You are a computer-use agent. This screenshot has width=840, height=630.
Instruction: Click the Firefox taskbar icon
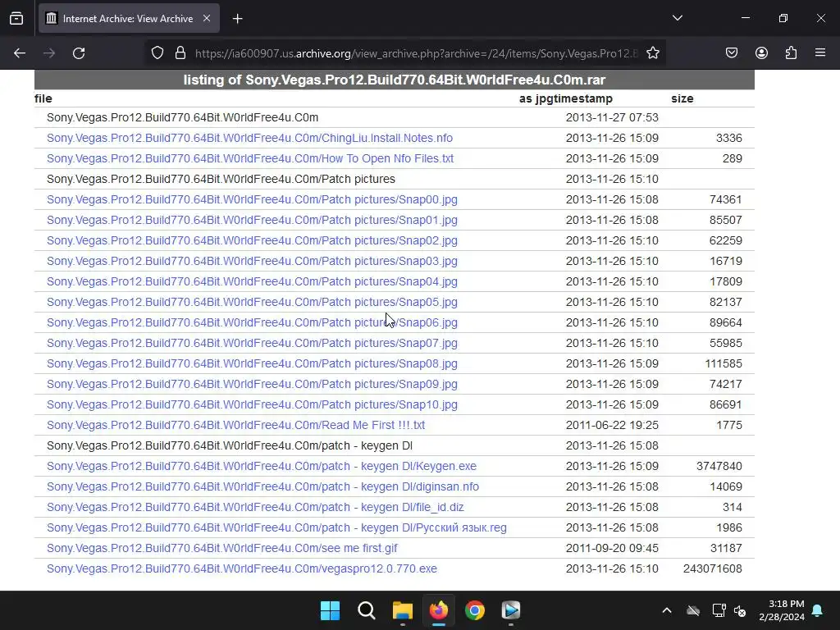click(439, 610)
